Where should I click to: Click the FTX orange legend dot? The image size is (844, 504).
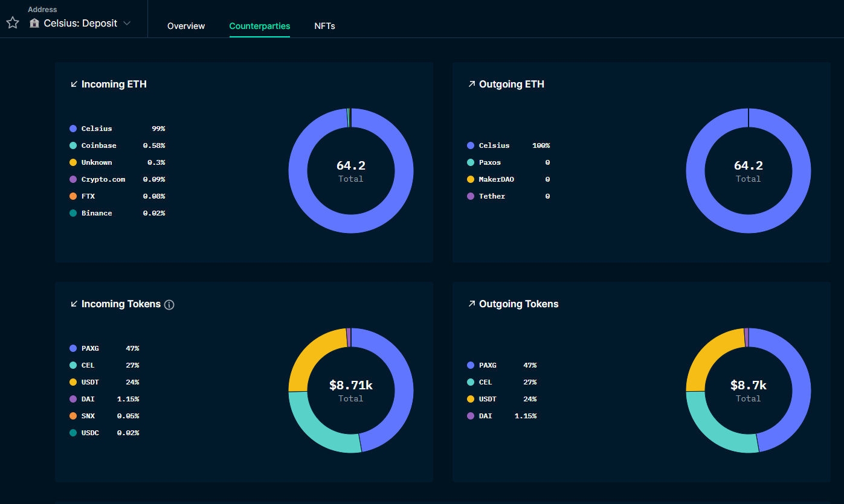73,196
